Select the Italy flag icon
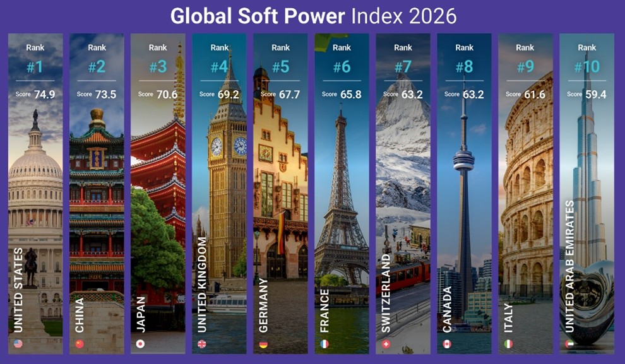The image size is (625, 364). click(x=508, y=344)
